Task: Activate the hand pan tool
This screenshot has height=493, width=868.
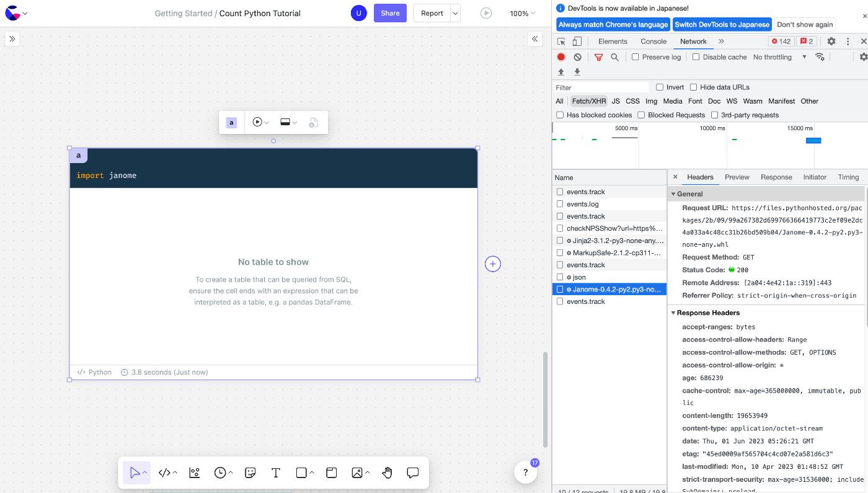Action: point(387,473)
